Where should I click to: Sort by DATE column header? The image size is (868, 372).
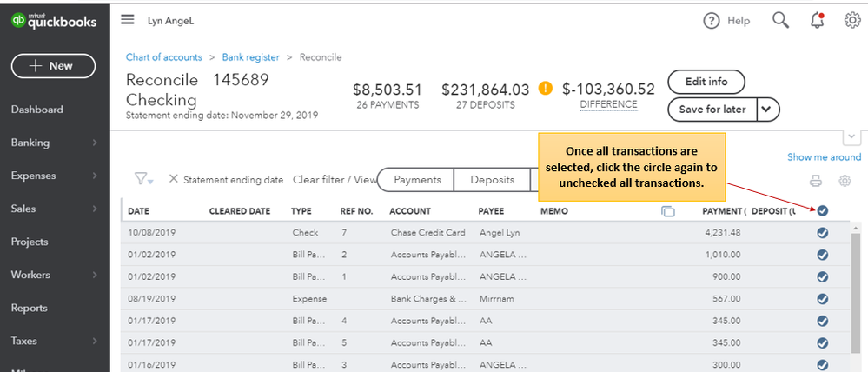click(138, 211)
